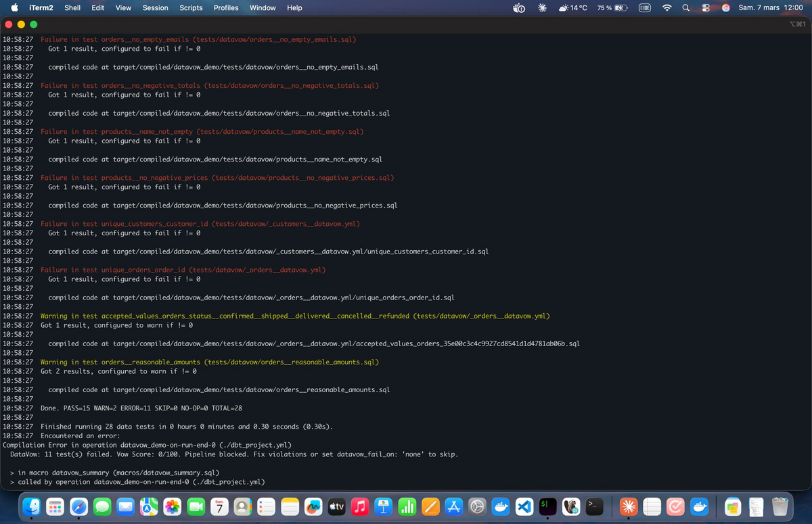This screenshot has height=524, width=812.
Task: Open Spotlight search from the menu bar
Action: [x=685, y=7]
